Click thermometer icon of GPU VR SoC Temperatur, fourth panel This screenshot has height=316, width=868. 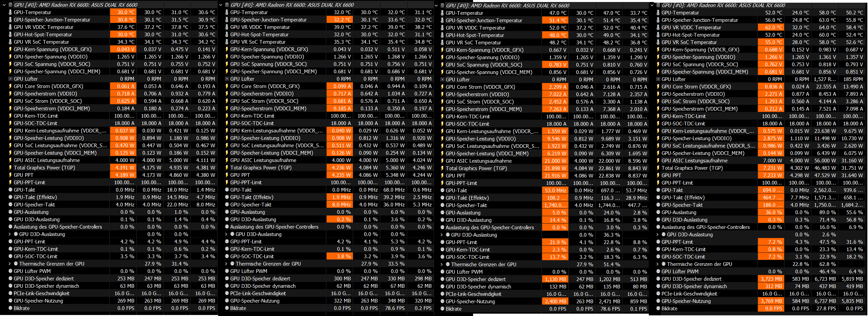(x=658, y=42)
